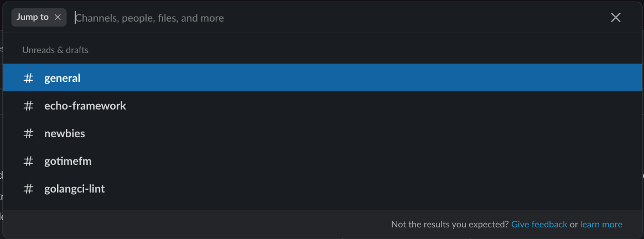Click the hash icon beside general

28,78
